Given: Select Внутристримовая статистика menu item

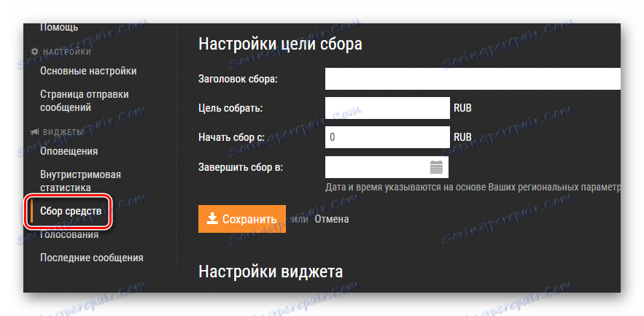Looking at the screenshot, I should [x=80, y=181].
